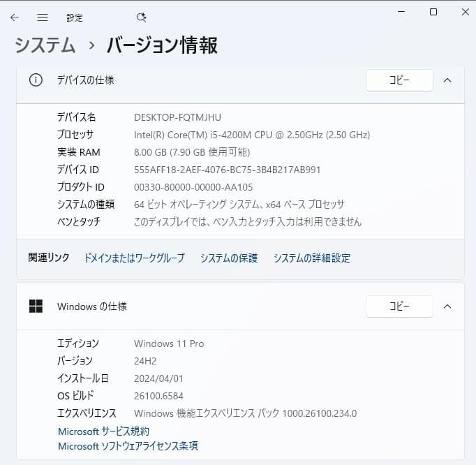Select device name DESKTOP-FQTMJHU
This screenshot has width=476, height=465.
click(x=177, y=117)
